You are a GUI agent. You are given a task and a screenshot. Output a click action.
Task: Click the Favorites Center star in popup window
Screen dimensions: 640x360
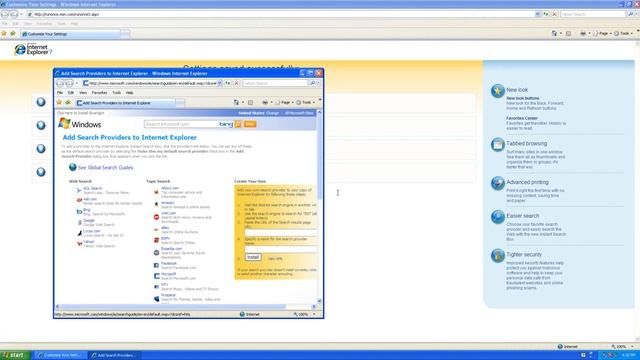(59, 102)
